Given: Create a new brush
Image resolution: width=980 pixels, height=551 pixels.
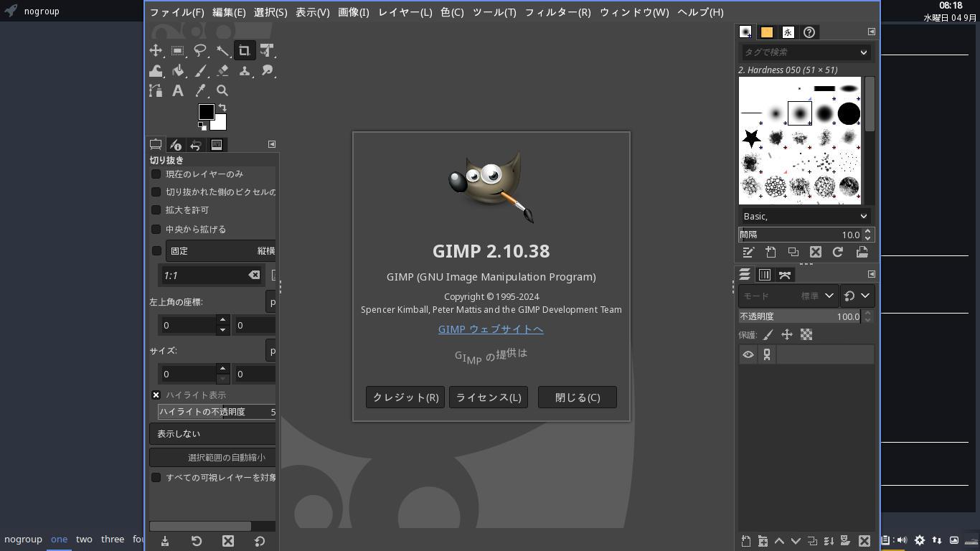Looking at the screenshot, I should tap(771, 252).
